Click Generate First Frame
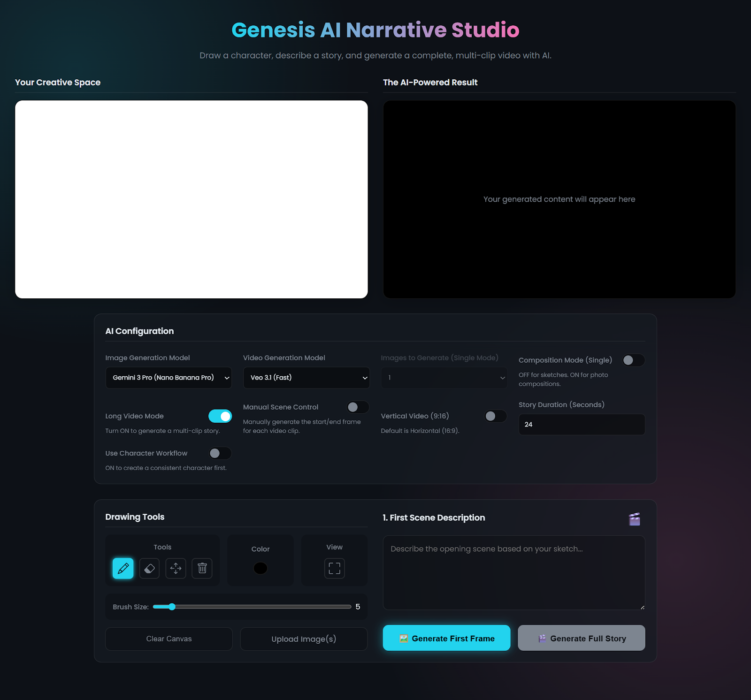The image size is (751, 700). click(446, 638)
